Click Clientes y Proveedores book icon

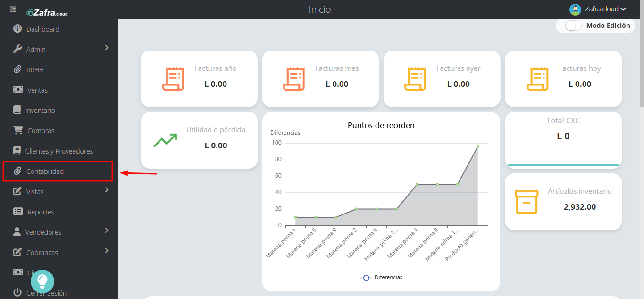click(17, 151)
